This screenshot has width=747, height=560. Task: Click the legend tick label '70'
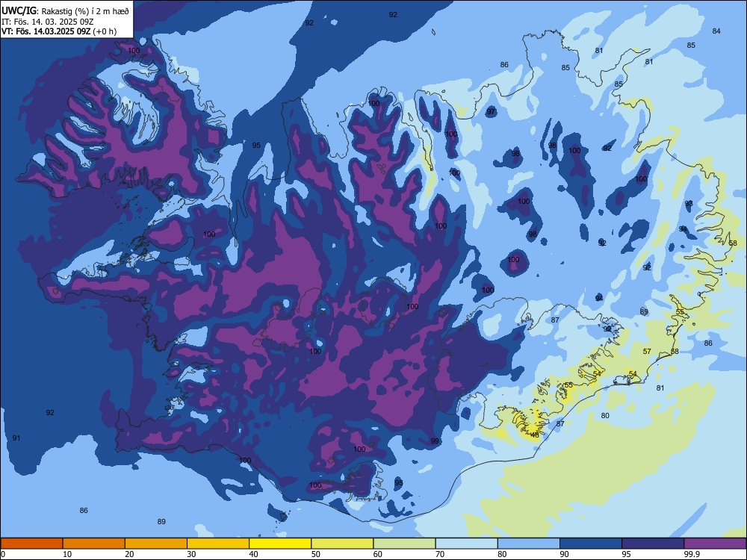[x=440, y=554]
